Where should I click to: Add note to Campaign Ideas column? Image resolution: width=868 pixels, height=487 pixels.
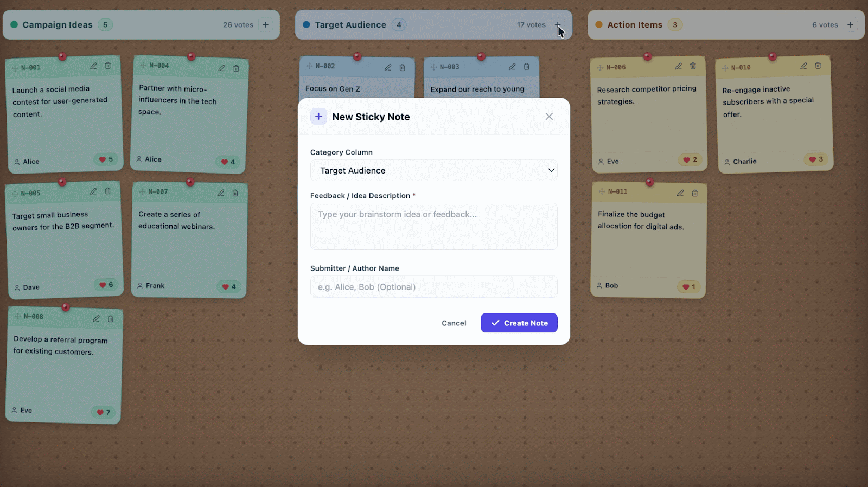tap(266, 25)
